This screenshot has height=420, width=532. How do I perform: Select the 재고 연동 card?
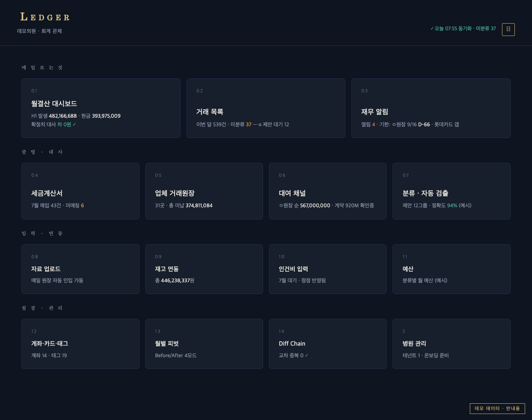[x=204, y=269]
